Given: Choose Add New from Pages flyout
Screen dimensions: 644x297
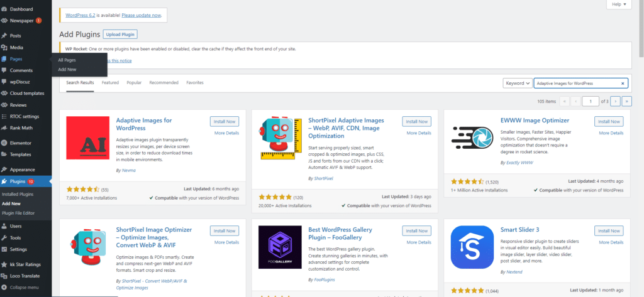Looking at the screenshot, I should [67, 69].
